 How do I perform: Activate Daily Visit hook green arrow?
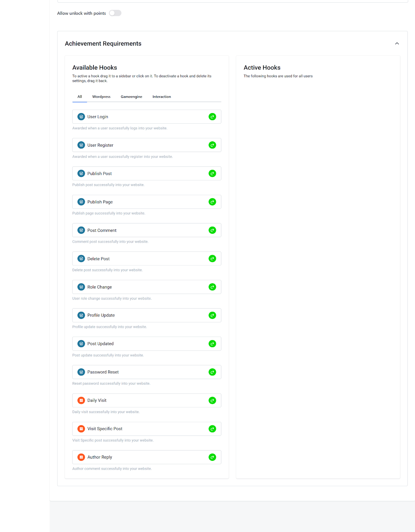212,400
